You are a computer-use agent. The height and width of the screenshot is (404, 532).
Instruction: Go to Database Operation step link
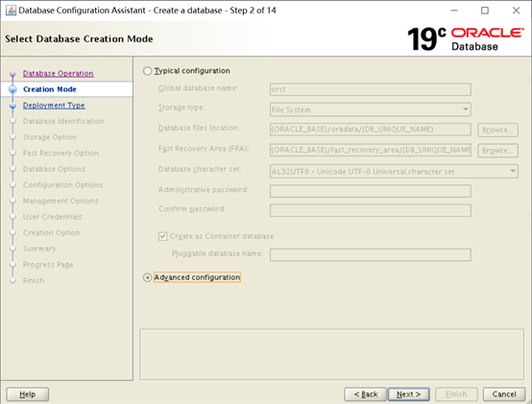tap(58, 74)
